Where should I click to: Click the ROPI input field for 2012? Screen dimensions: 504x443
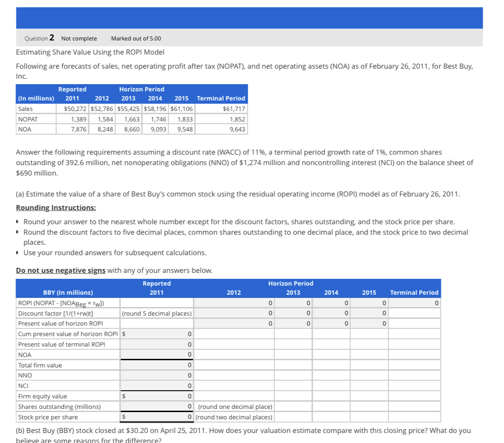pos(234,302)
